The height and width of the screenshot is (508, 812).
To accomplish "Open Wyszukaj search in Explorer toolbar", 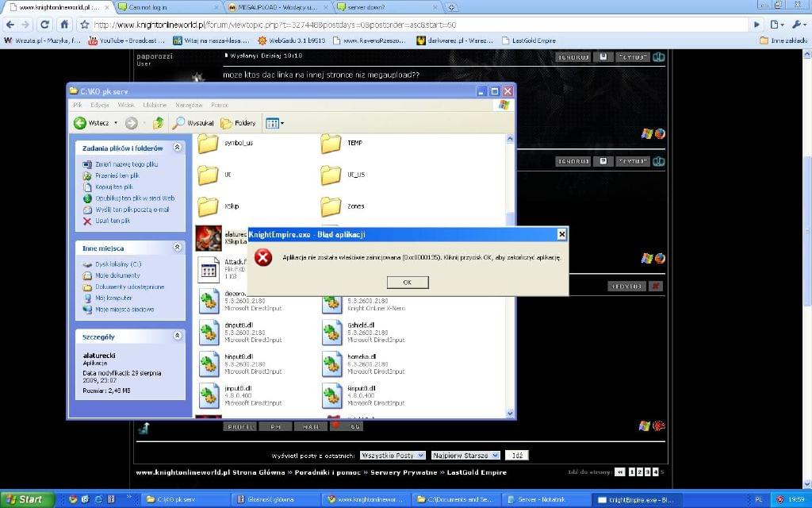I will (193, 123).
